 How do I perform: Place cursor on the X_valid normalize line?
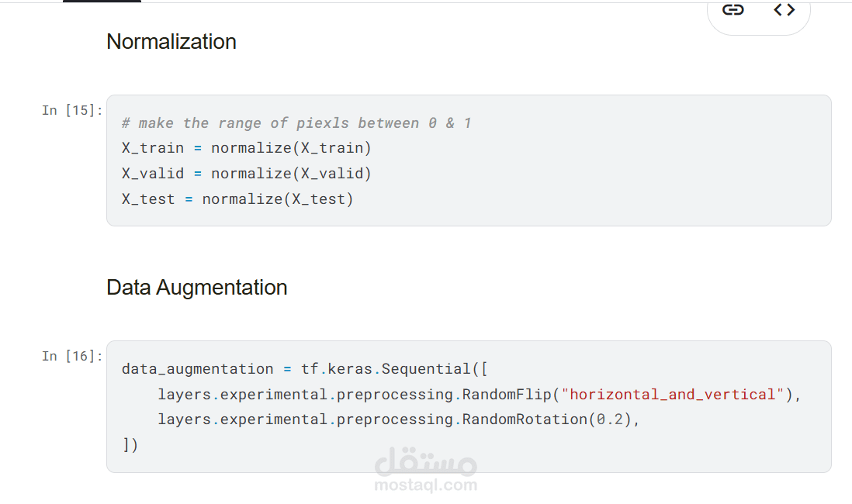click(x=247, y=174)
